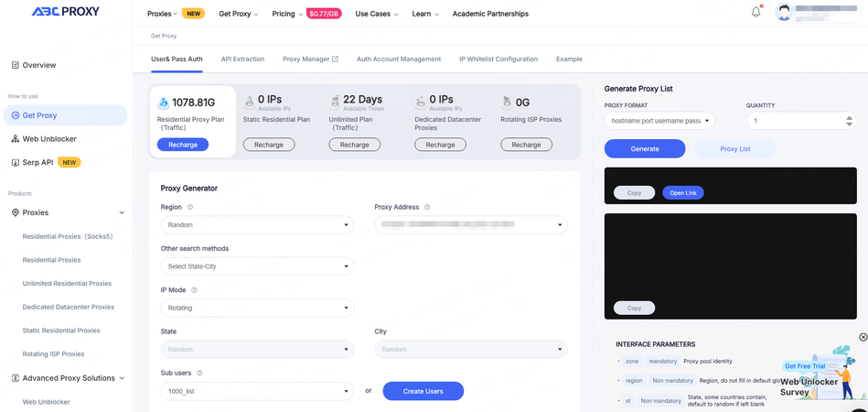Click the Create Users button
This screenshot has height=412, width=868.
coord(423,392)
